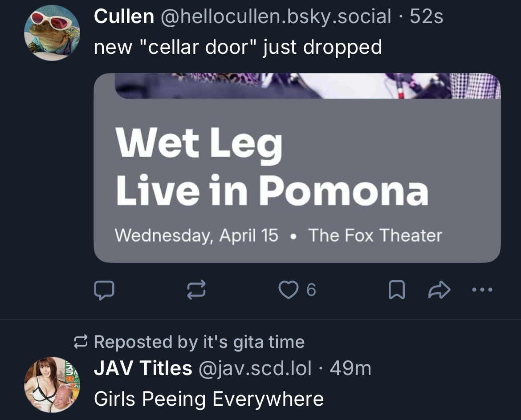Open "Reposted by it's gita time" link
The width and height of the screenshot is (521, 420).
pos(199,342)
